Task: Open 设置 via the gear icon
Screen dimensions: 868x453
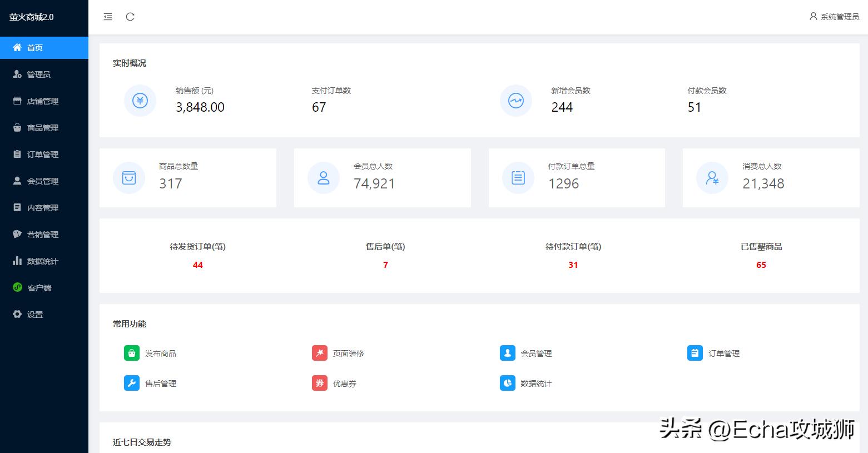Action: (x=17, y=314)
